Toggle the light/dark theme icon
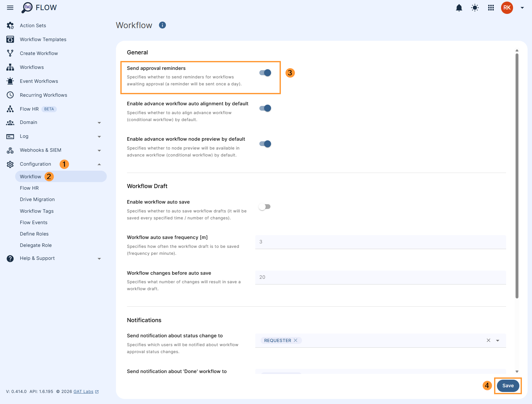 coord(475,8)
